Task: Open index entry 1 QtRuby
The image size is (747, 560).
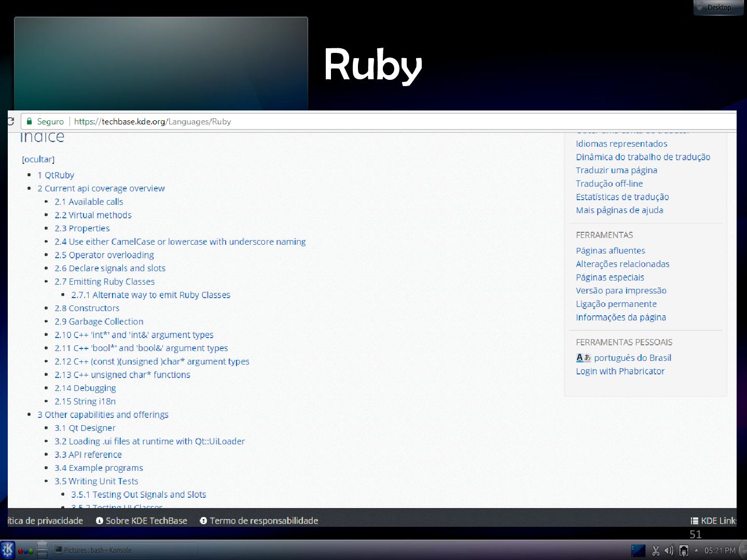Action: tap(56, 175)
